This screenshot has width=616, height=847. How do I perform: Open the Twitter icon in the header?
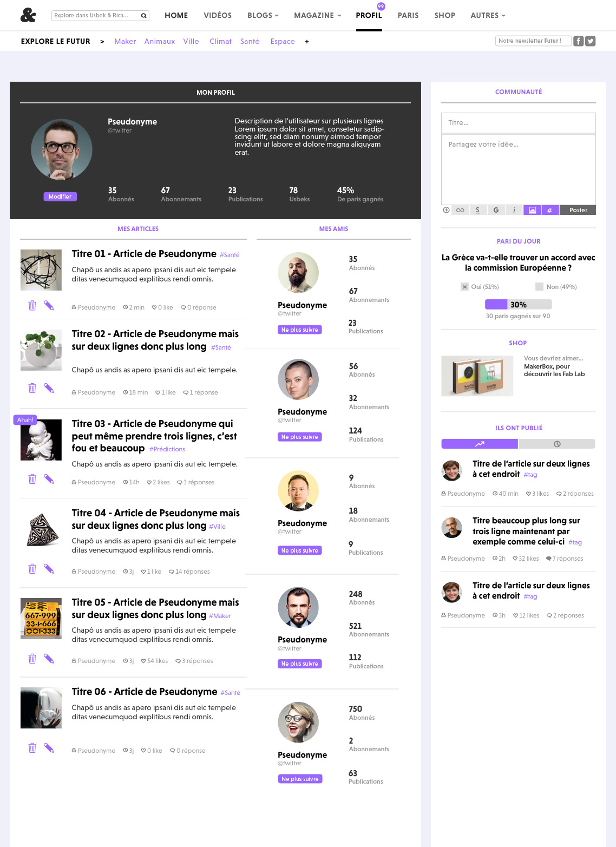click(591, 41)
